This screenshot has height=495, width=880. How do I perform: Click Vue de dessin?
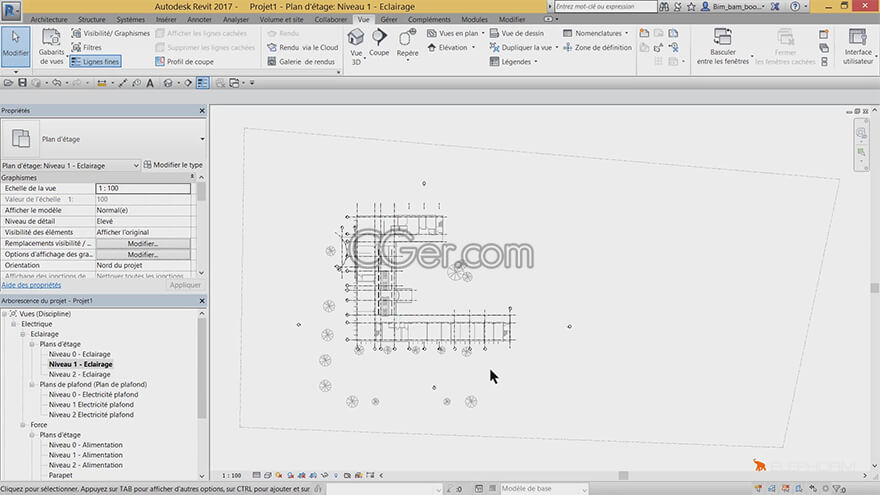point(517,33)
